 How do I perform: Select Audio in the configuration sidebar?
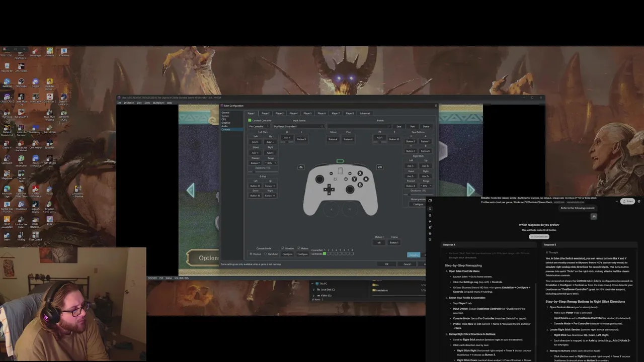coord(224,126)
